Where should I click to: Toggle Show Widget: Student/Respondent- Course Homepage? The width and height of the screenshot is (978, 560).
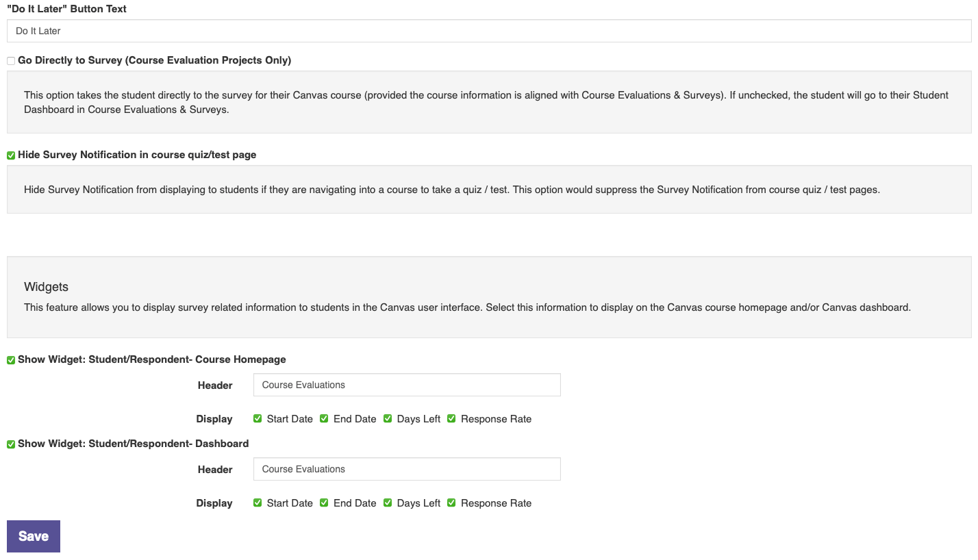[x=10, y=359]
